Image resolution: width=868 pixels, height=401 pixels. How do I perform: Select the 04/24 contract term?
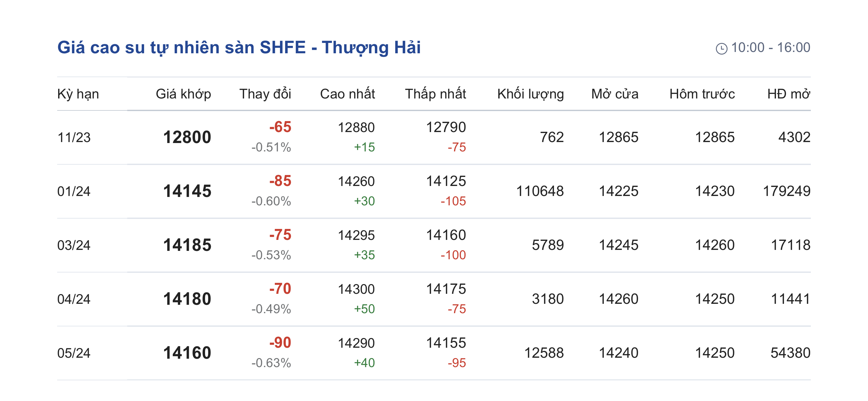pos(74,299)
